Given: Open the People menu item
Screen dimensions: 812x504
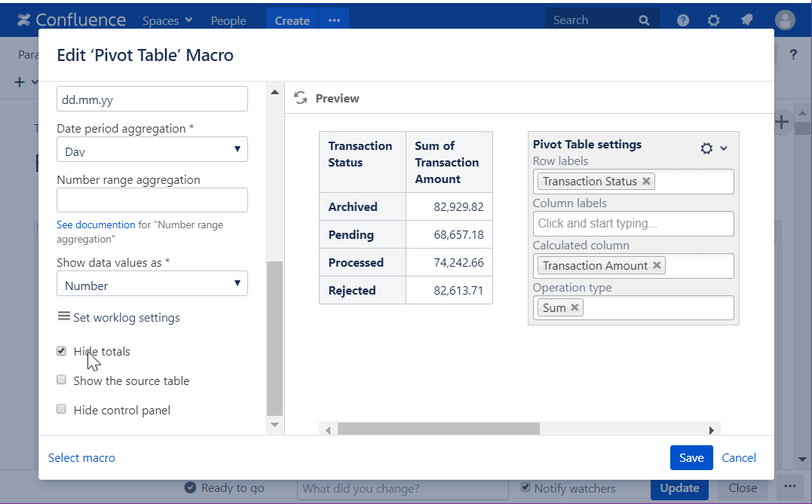Looking at the screenshot, I should [228, 20].
